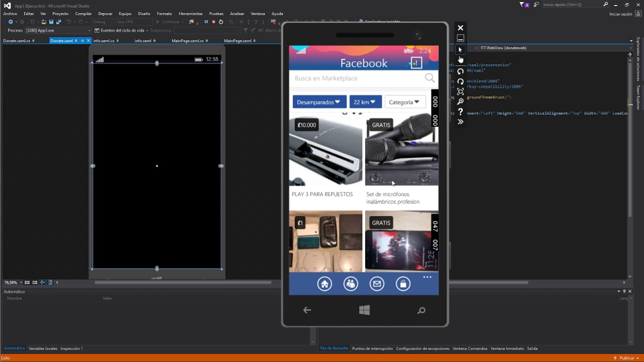Toggle show grid in designer
The height and width of the screenshot is (362, 644).
point(27,283)
